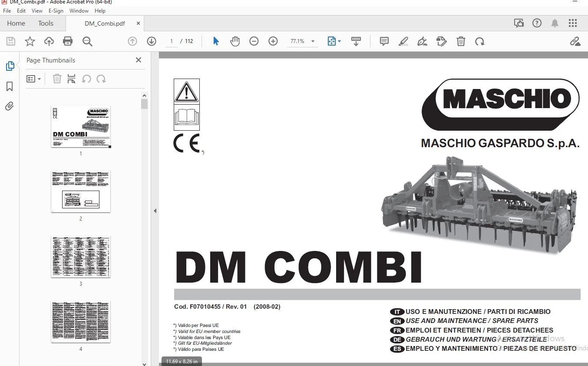588x366 pixels.
Task: Select the Highlight text pen tool
Action: 403,41
